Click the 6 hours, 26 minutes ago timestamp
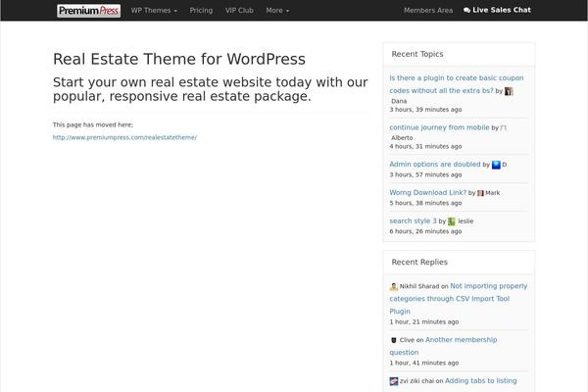The height and width of the screenshot is (392, 588). pyautogui.click(x=425, y=231)
